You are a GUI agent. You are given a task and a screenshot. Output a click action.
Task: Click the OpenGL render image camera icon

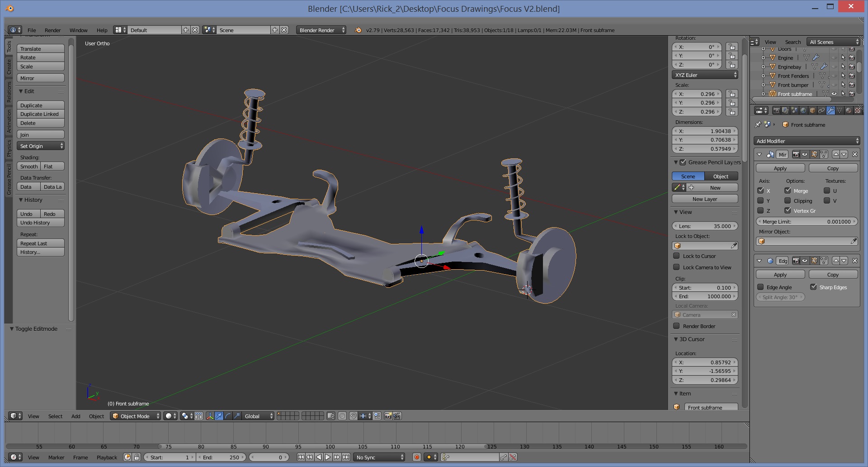click(388, 416)
